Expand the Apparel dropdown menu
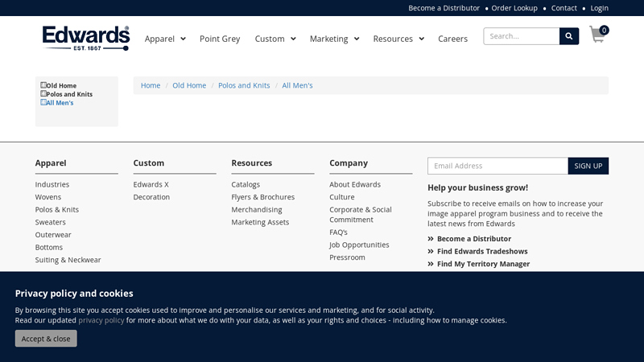Viewport: 644px width, 362px height. tap(165, 39)
